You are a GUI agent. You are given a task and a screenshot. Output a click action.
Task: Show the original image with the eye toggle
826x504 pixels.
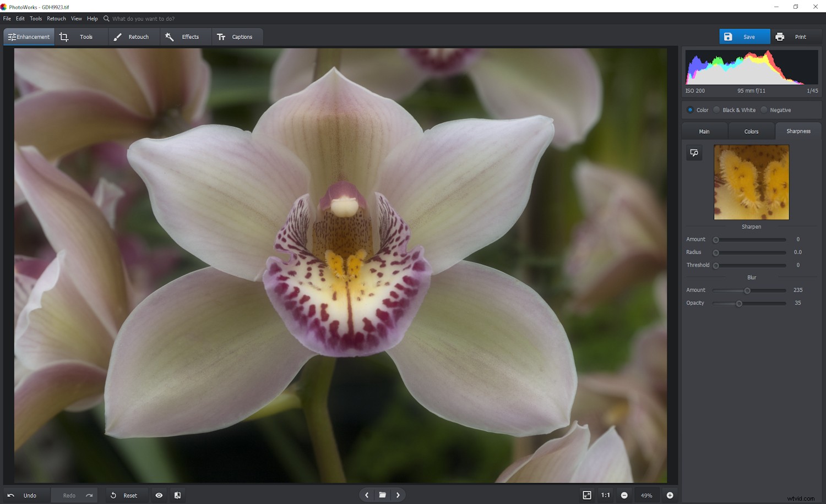[x=159, y=495]
